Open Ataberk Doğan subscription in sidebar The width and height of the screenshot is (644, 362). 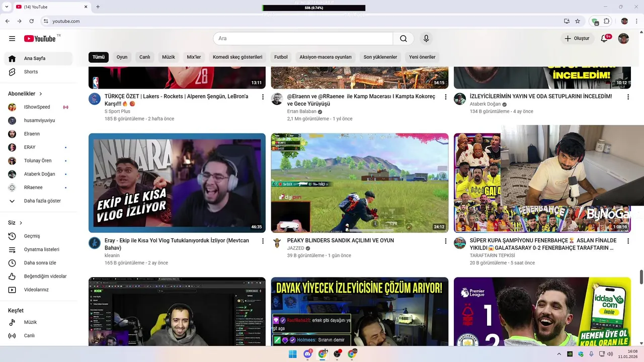click(x=38, y=174)
